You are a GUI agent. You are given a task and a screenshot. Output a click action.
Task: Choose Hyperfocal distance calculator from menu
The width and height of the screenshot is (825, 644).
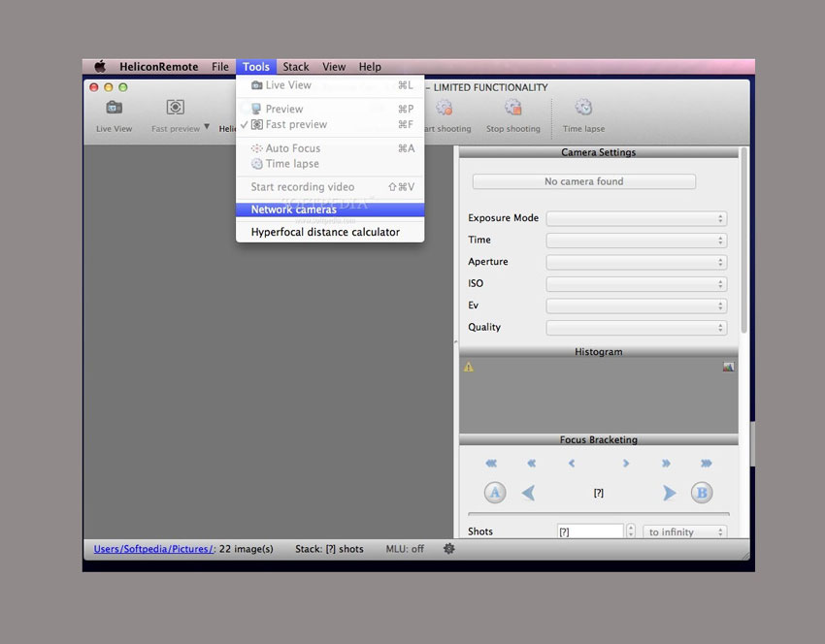[x=325, y=233]
